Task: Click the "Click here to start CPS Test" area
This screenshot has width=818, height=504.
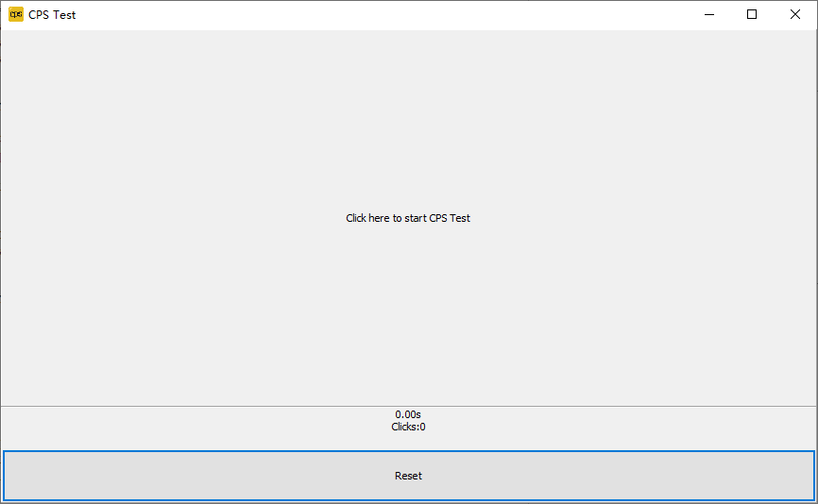Action: [x=408, y=218]
